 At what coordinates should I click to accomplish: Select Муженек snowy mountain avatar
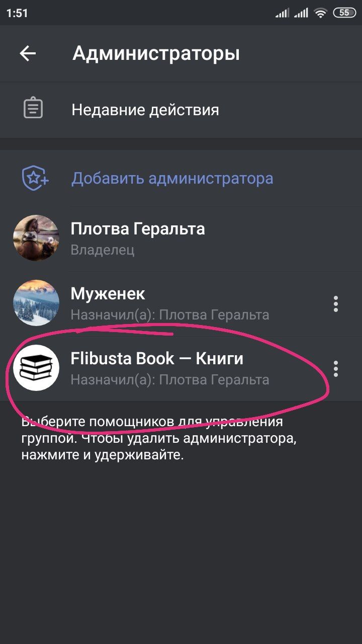36,303
